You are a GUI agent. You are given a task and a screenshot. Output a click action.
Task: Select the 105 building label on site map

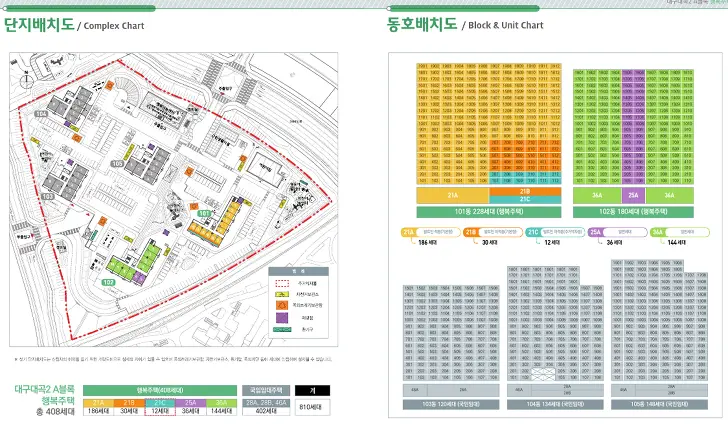click(117, 163)
